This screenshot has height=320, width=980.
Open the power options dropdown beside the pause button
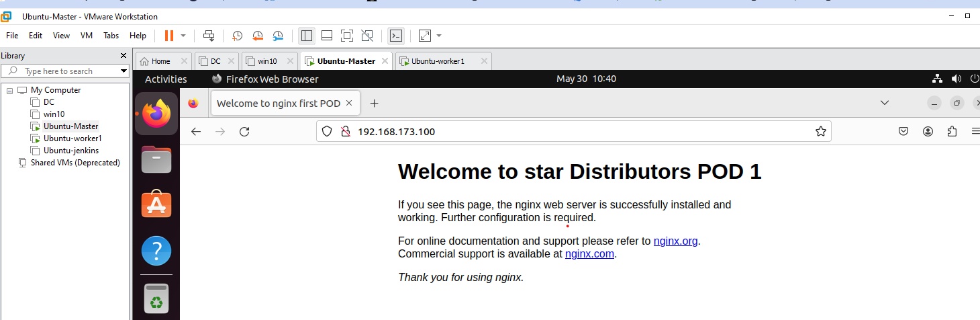tap(183, 36)
